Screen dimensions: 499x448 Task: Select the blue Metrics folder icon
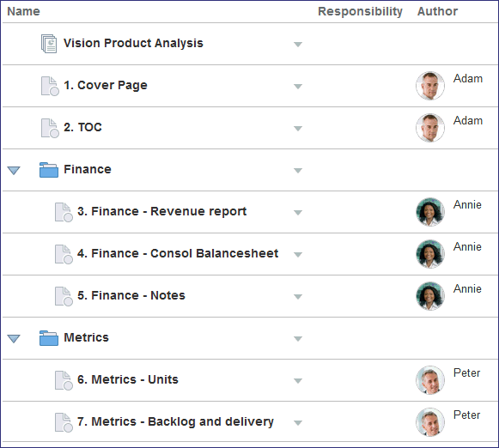point(49,337)
